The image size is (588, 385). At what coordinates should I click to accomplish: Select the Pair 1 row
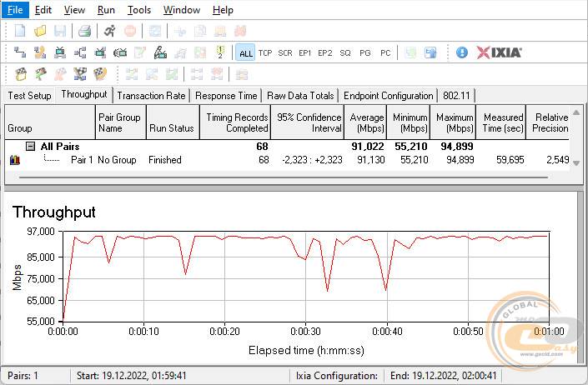click(x=287, y=160)
